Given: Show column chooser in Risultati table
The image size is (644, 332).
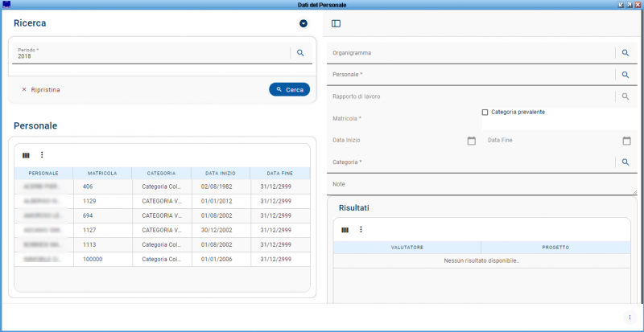Looking at the screenshot, I should coord(345,230).
